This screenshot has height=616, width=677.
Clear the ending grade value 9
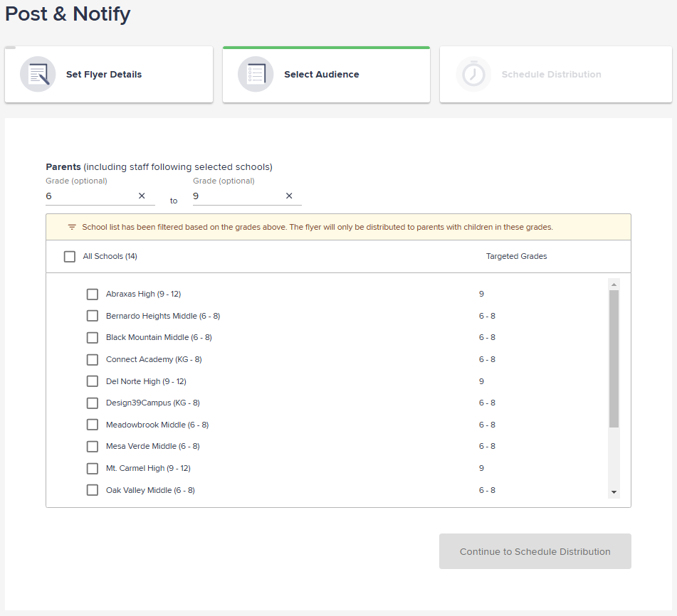click(x=289, y=196)
